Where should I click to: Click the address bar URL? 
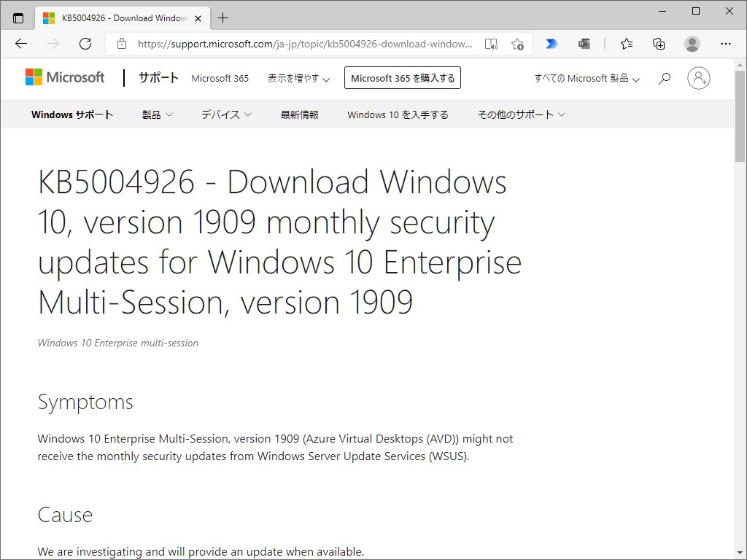tap(305, 44)
